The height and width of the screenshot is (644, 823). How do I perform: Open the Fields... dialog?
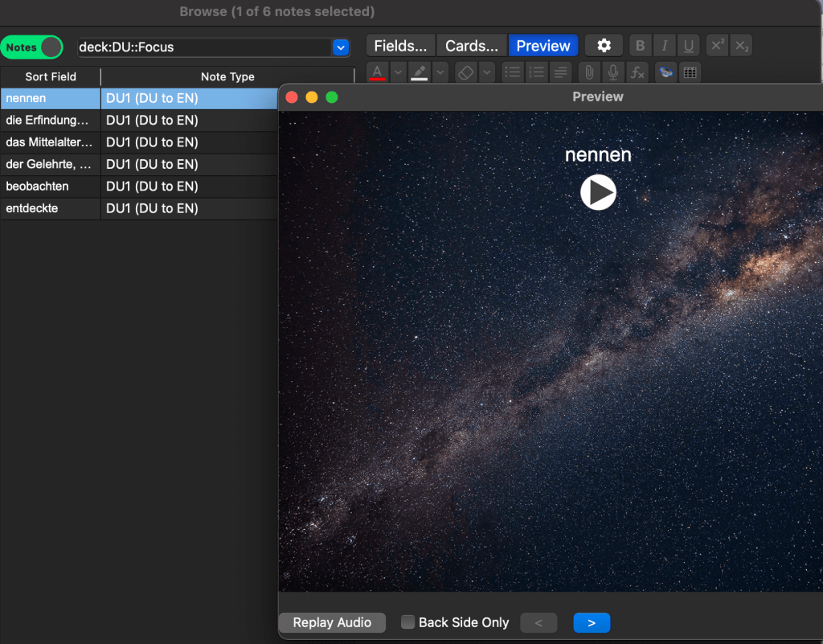point(400,46)
